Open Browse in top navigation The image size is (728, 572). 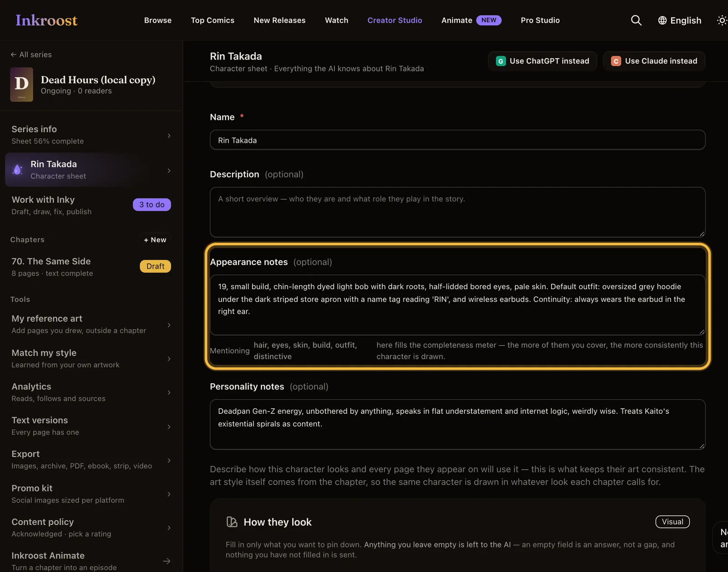click(158, 20)
